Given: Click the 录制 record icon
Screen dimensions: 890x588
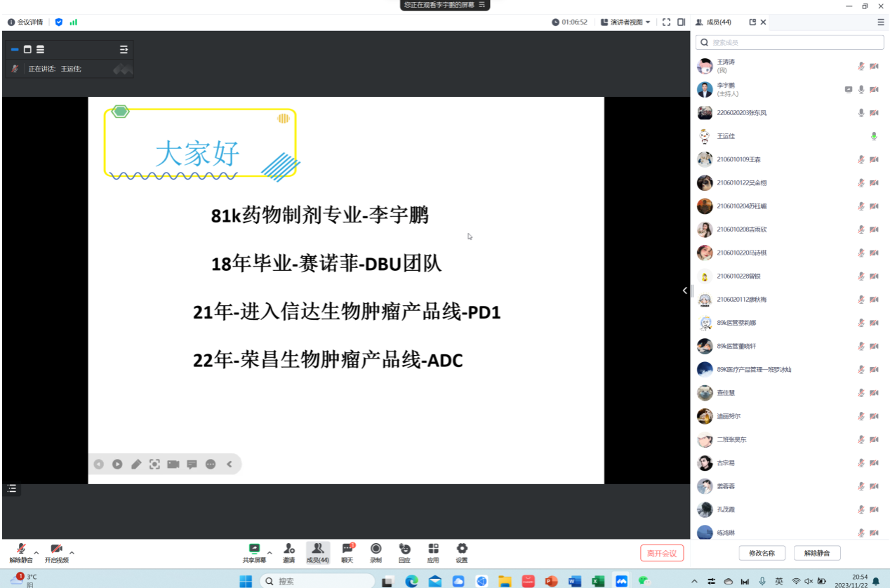Looking at the screenshot, I should (376, 552).
